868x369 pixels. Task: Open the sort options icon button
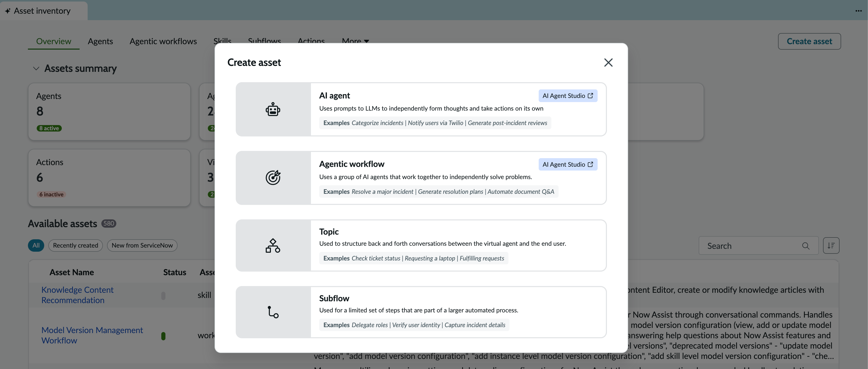click(x=831, y=245)
